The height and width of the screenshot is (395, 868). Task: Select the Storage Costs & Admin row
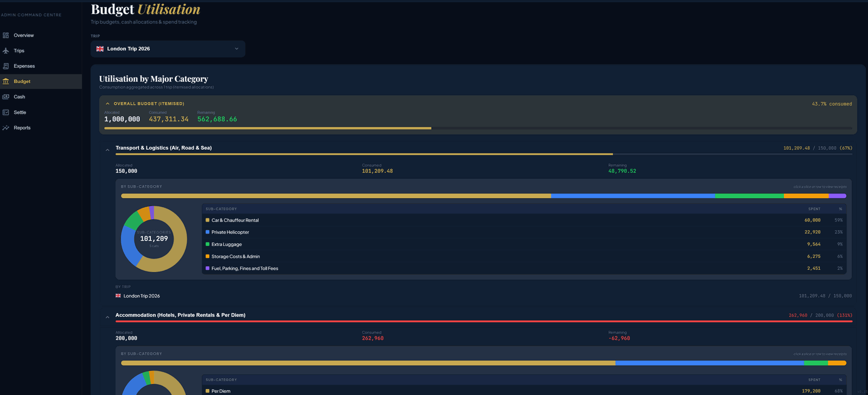(x=524, y=256)
